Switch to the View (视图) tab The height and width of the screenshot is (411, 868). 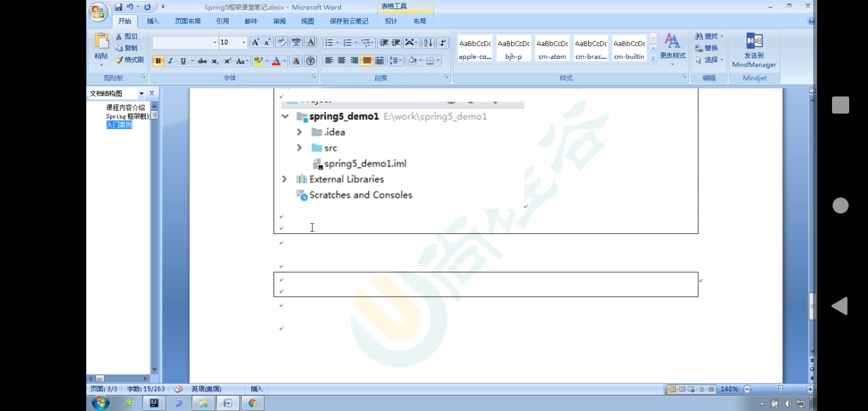coord(308,21)
